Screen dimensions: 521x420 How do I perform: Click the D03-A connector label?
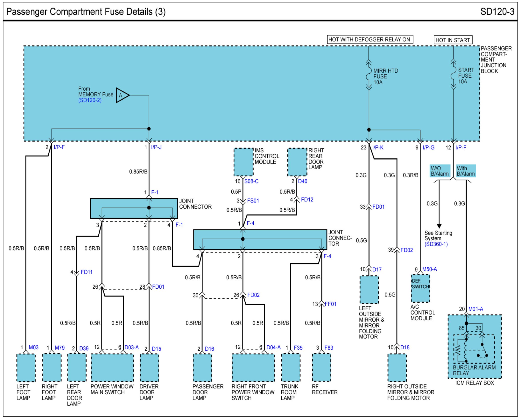click(x=131, y=347)
